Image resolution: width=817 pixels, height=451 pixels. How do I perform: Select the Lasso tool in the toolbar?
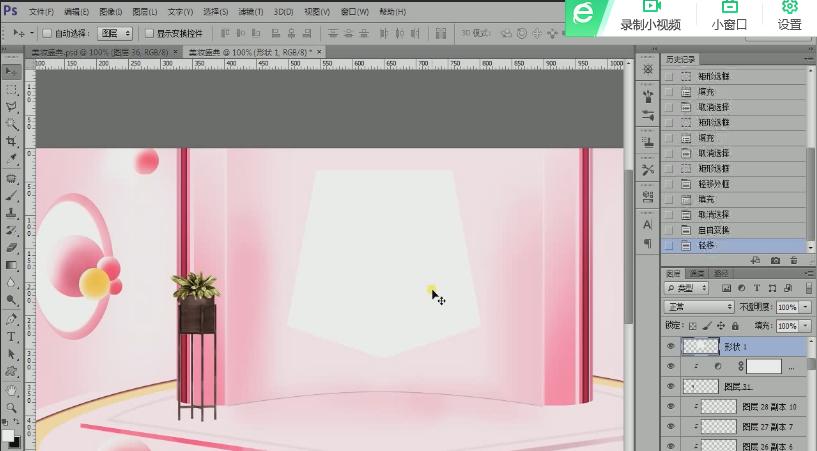[12, 106]
